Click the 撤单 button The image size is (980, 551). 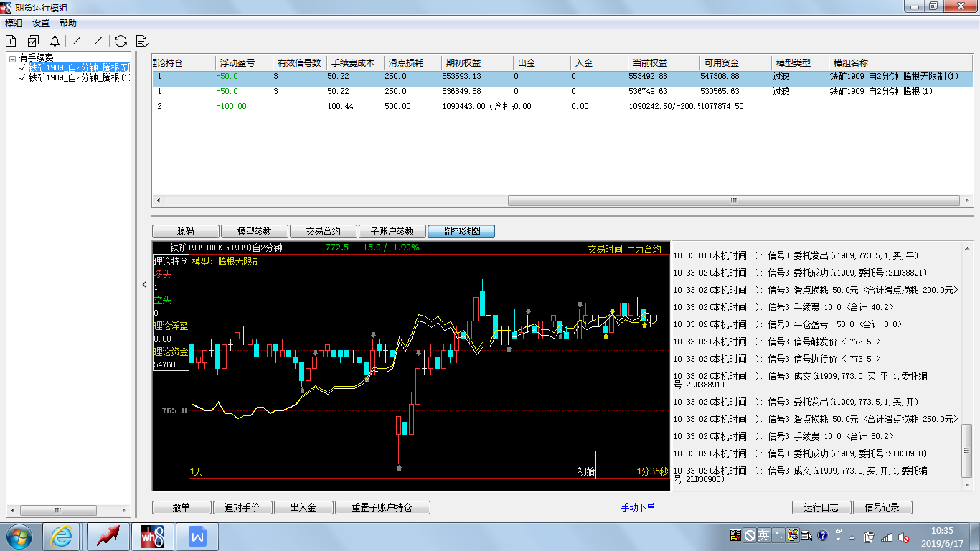tap(182, 507)
